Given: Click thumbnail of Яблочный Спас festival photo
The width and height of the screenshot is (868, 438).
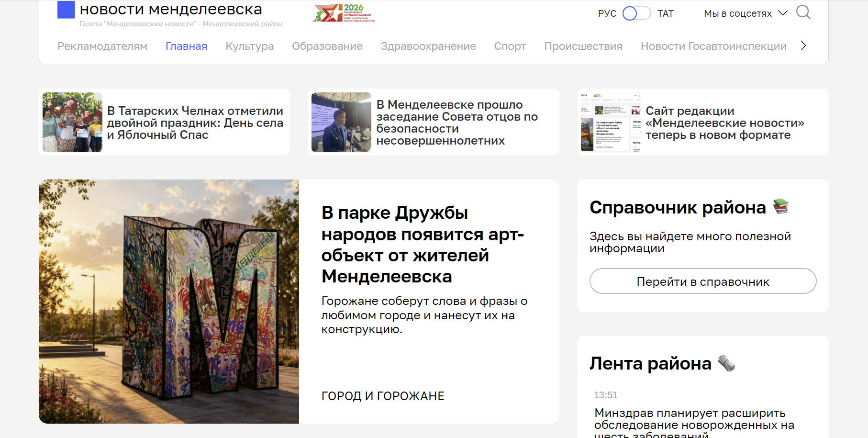Looking at the screenshot, I should click(72, 122).
